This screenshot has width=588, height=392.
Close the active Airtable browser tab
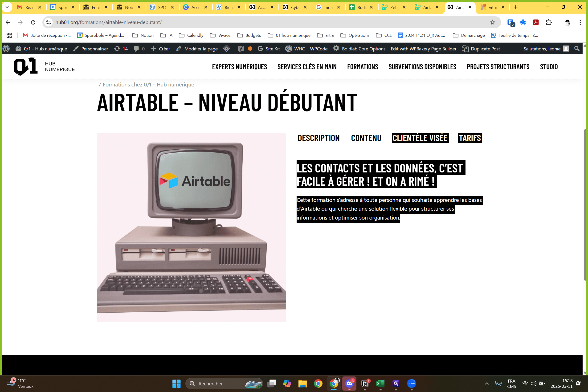[470, 7]
